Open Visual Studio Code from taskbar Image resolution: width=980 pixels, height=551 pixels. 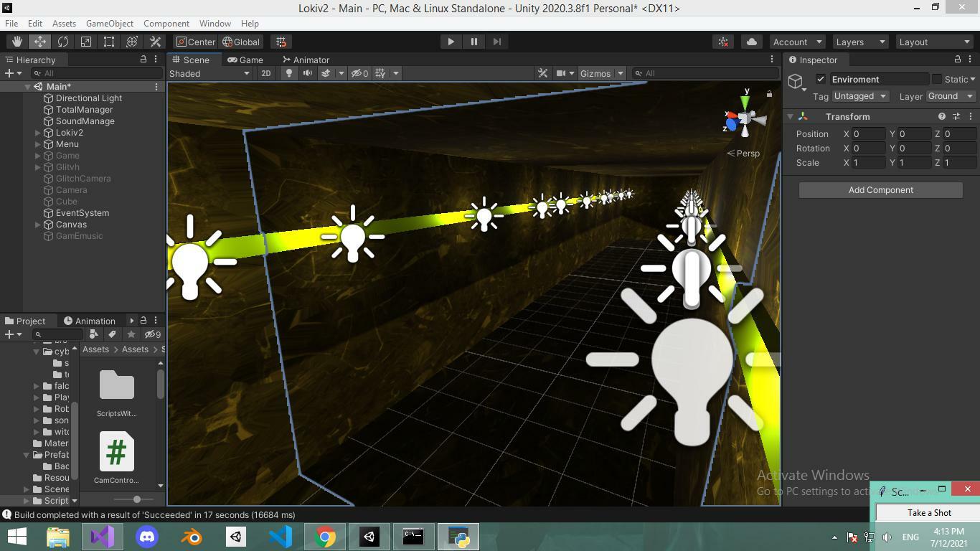(x=281, y=537)
